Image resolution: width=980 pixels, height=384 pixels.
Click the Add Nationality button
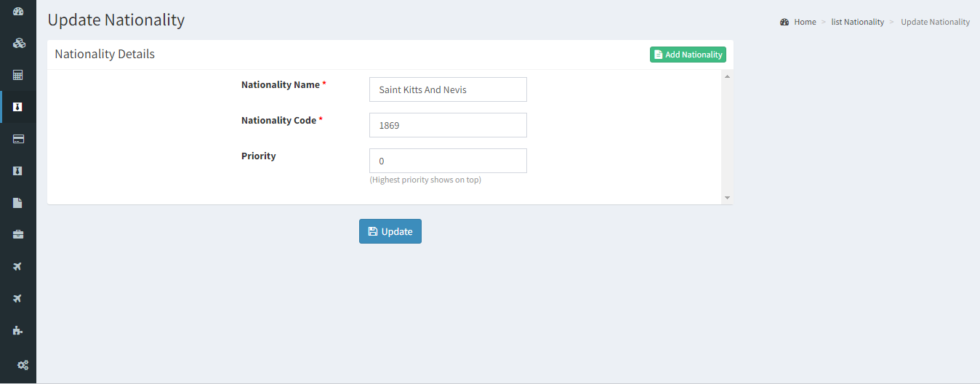coord(688,55)
